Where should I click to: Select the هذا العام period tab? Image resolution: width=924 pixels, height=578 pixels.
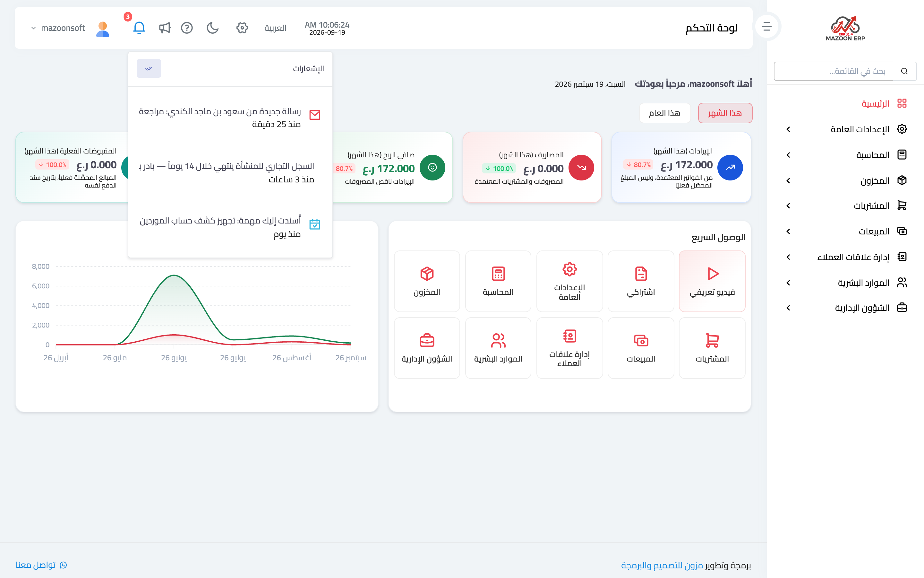tap(665, 113)
